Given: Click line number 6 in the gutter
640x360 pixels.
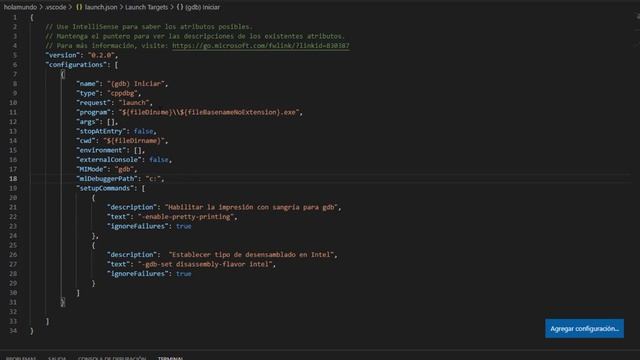Looking at the screenshot, I should [x=15, y=64].
